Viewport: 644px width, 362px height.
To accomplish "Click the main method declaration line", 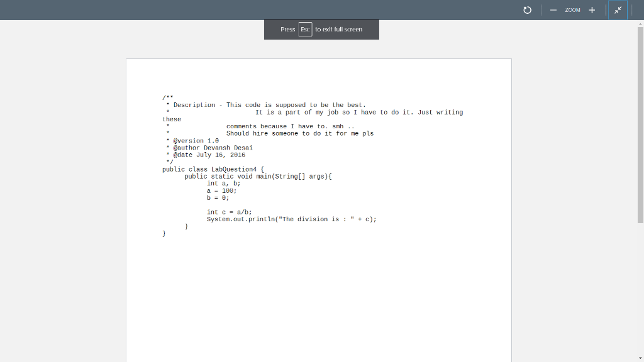I will (x=258, y=176).
